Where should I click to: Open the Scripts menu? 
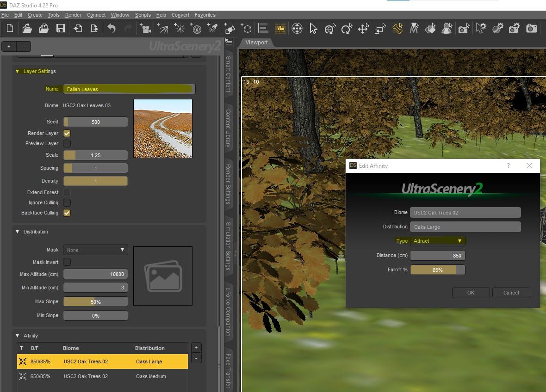[143, 15]
